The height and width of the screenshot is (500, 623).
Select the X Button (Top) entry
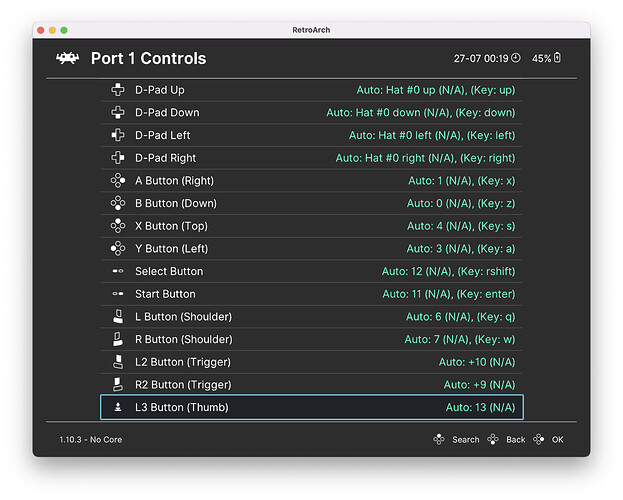click(x=311, y=226)
